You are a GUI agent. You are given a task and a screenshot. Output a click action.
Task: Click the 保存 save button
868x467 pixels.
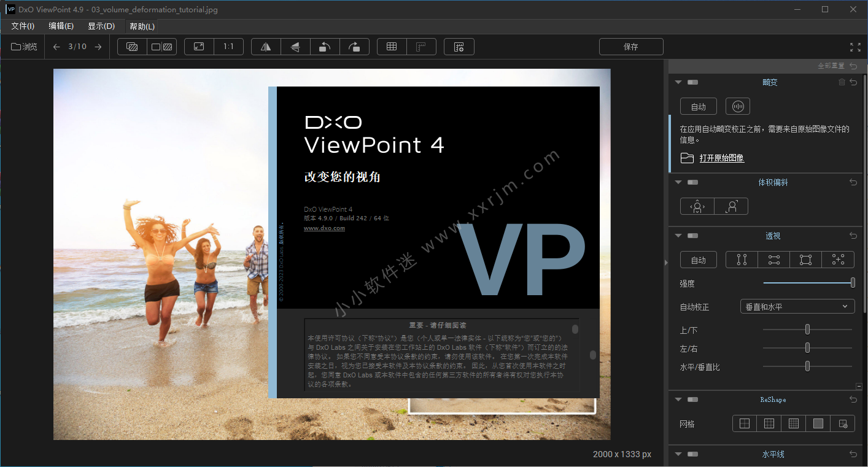coord(631,47)
